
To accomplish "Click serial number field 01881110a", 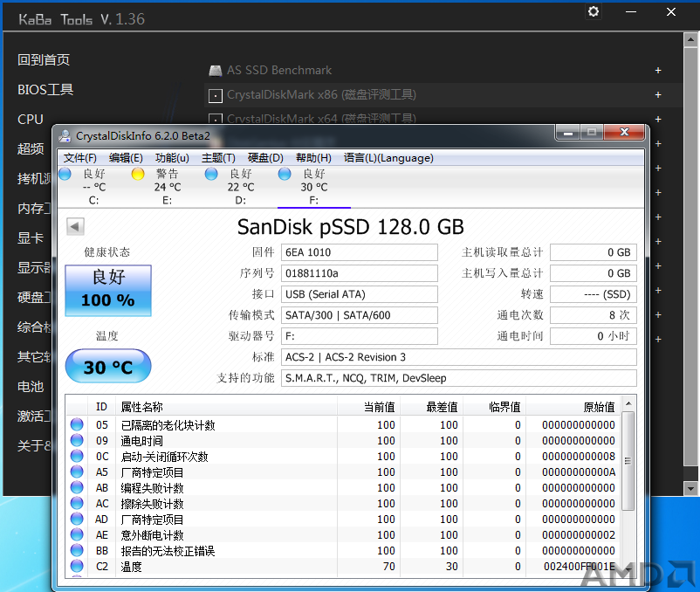I will click(360, 273).
